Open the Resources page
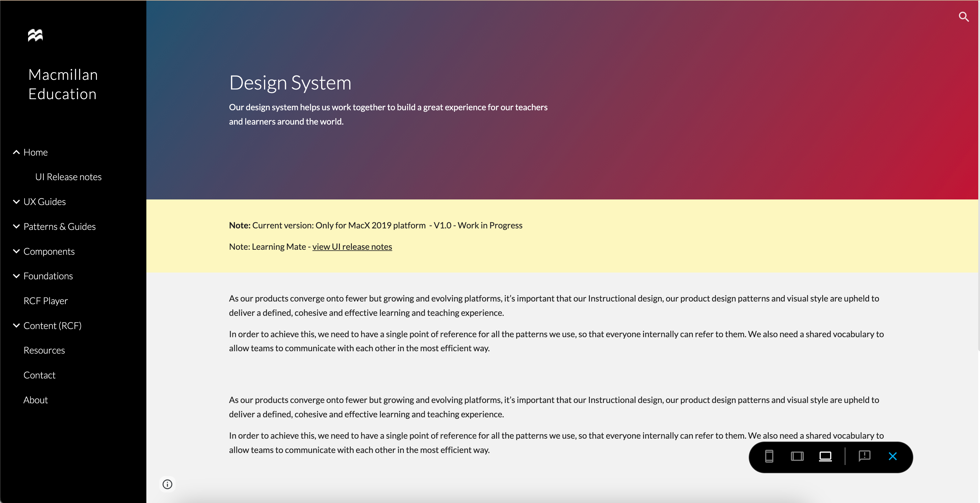 tap(44, 351)
